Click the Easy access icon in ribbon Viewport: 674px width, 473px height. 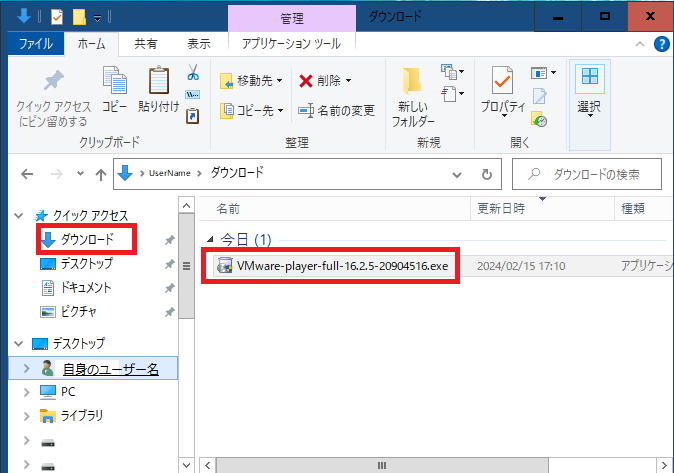[x=452, y=94]
